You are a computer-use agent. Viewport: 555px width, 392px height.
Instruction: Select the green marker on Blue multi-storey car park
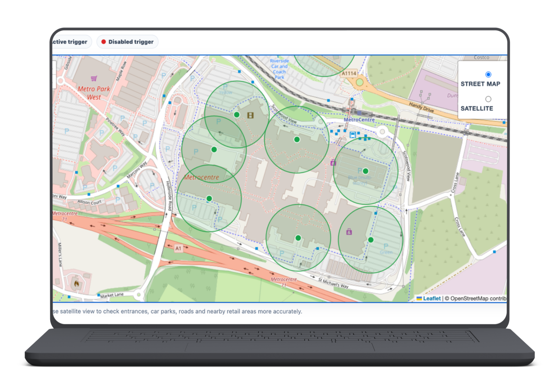coord(365,171)
